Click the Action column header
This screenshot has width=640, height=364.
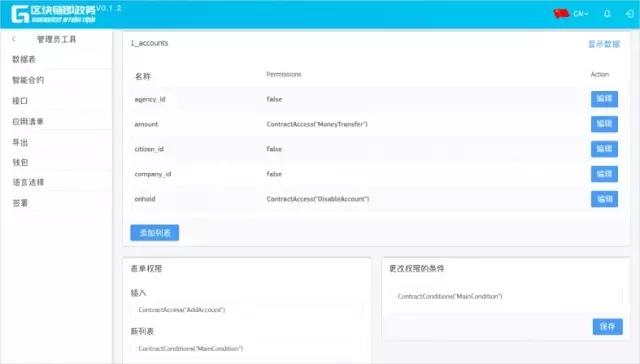point(600,74)
